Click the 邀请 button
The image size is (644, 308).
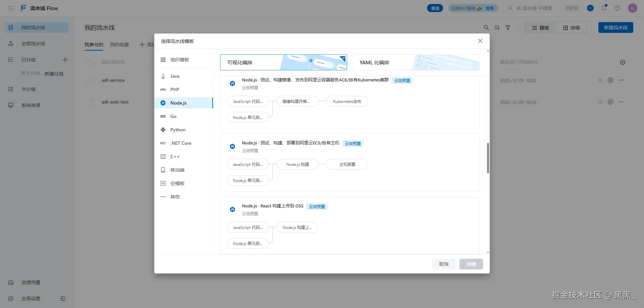coord(435,8)
